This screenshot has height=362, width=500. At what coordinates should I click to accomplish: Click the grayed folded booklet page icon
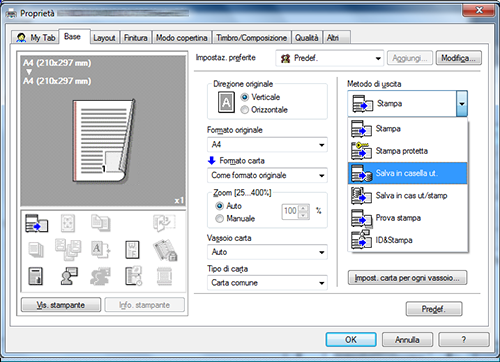click(x=164, y=223)
